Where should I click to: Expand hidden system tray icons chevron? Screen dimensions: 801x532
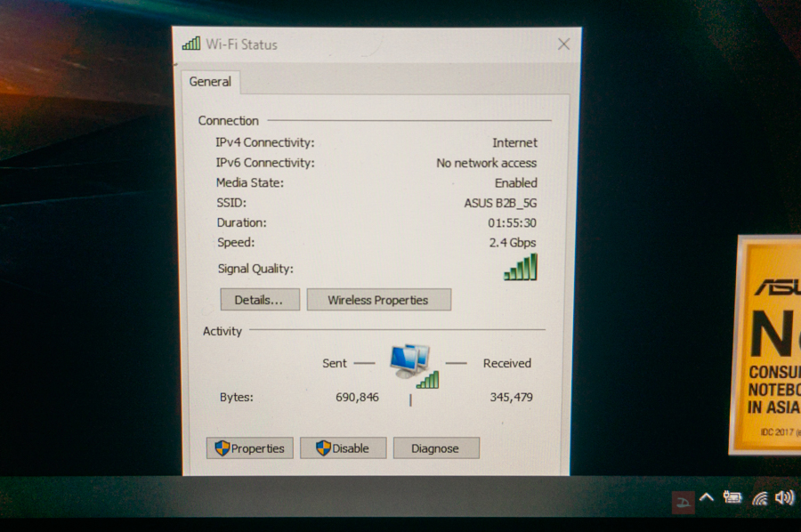[707, 498]
